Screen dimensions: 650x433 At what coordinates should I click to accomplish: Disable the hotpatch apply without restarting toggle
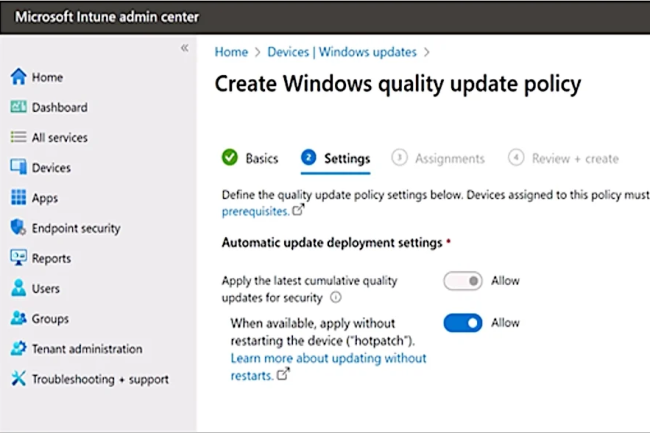pyautogui.click(x=463, y=323)
